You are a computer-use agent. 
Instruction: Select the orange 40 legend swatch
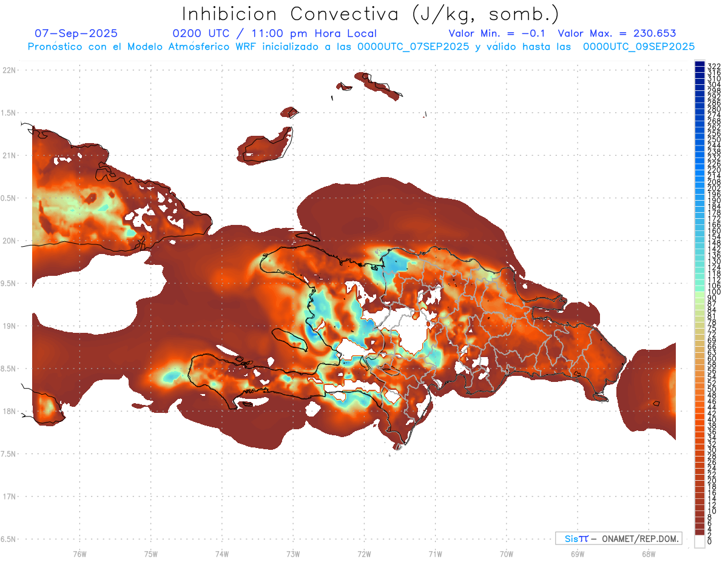point(699,420)
